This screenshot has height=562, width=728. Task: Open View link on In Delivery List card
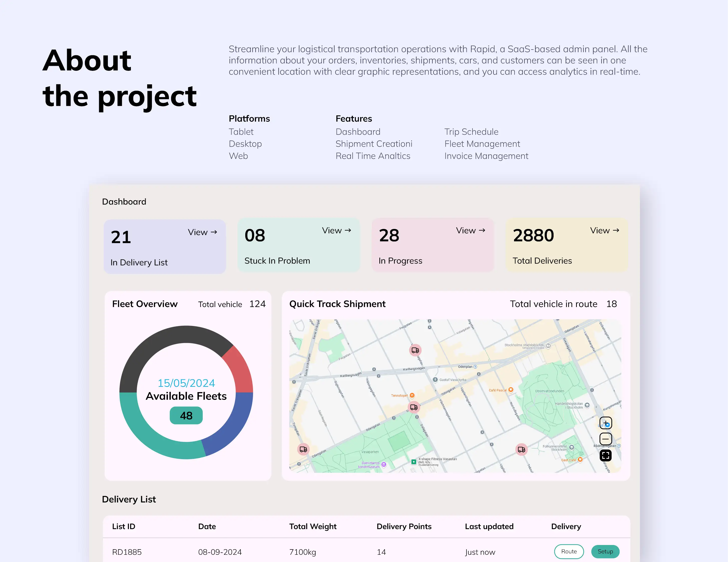coord(202,232)
